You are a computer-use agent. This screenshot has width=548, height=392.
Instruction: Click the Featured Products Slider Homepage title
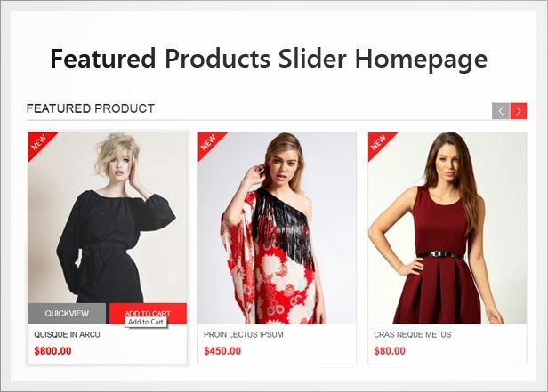tap(269, 59)
